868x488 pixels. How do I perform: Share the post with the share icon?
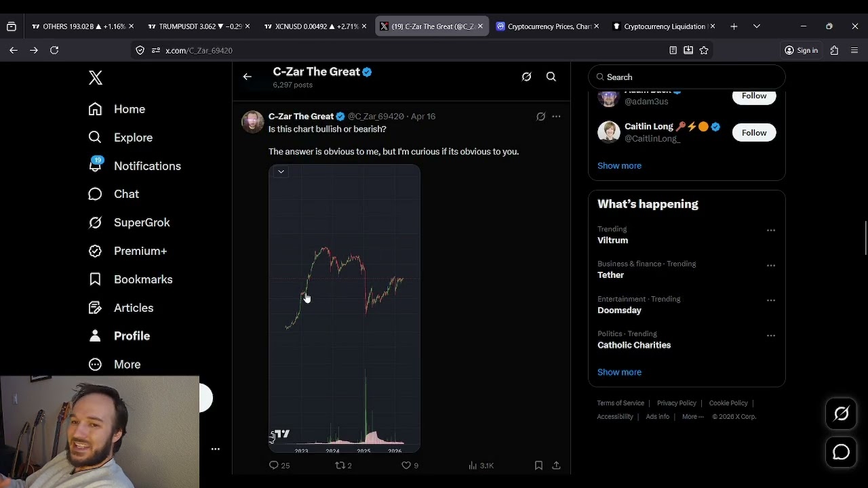pos(556,466)
